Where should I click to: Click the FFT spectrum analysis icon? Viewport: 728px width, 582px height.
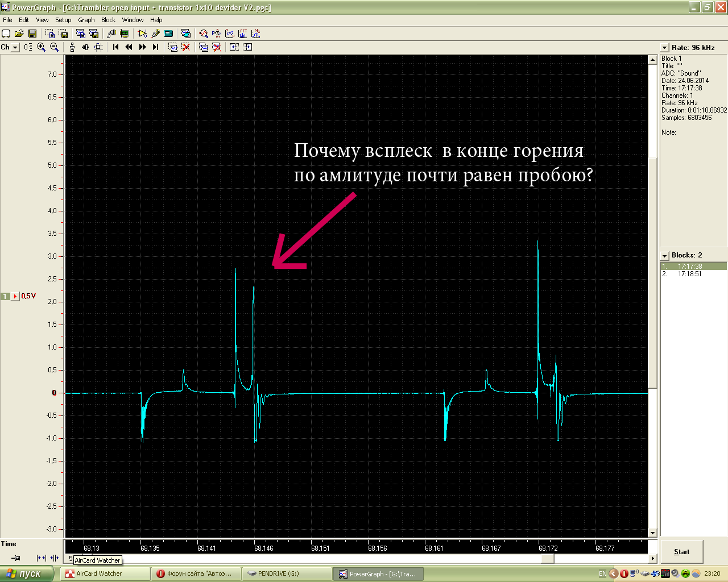point(243,34)
